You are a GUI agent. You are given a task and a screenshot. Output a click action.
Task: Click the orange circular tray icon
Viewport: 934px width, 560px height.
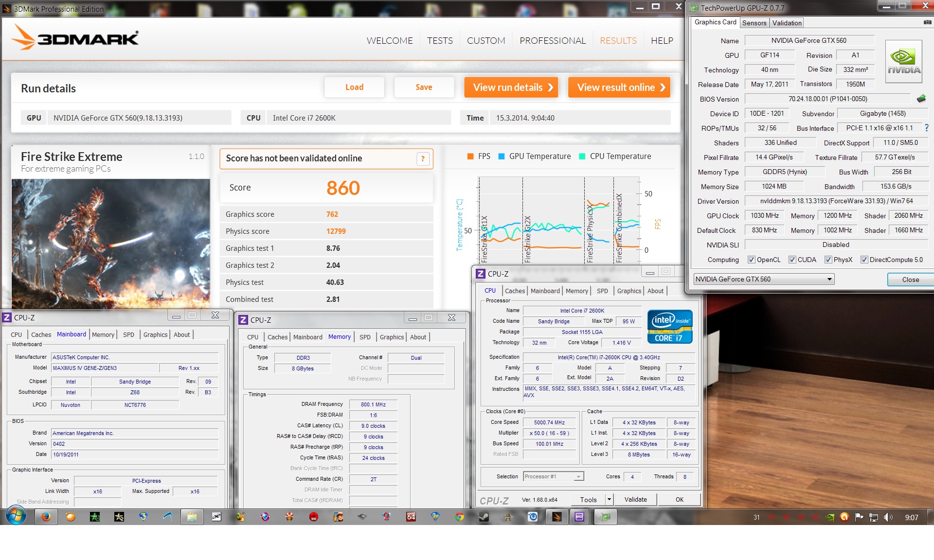pos(844,517)
